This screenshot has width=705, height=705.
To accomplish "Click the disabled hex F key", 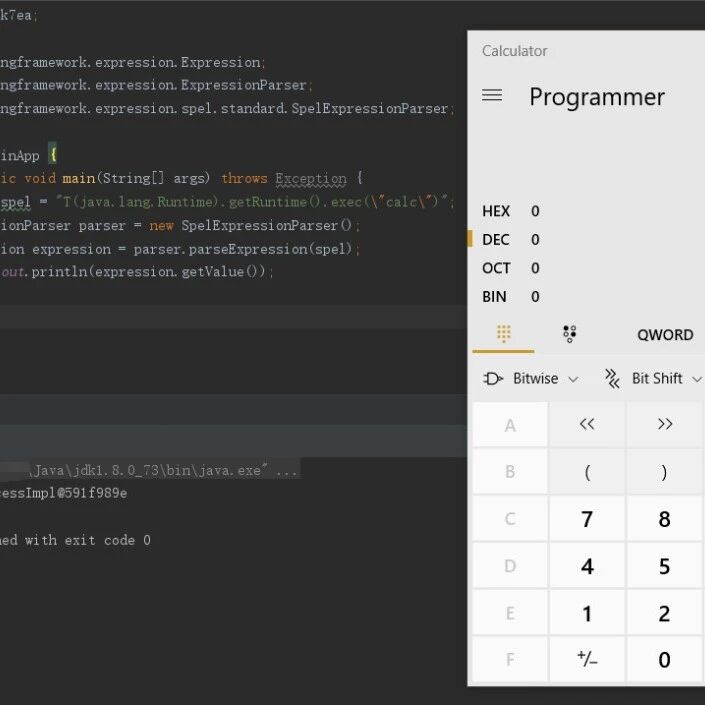I will (x=510, y=660).
